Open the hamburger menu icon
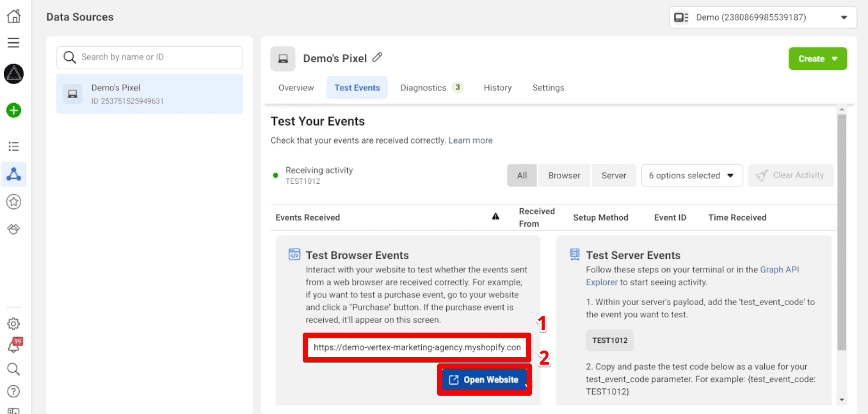Viewport: 868px width, 414px height. (13, 43)
